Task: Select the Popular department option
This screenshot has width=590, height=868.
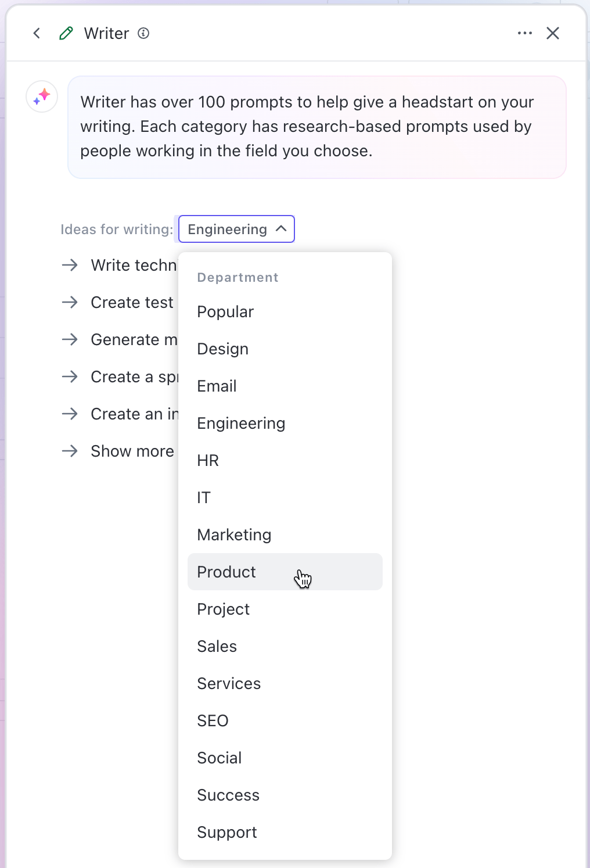Action: tap(225, 312)
